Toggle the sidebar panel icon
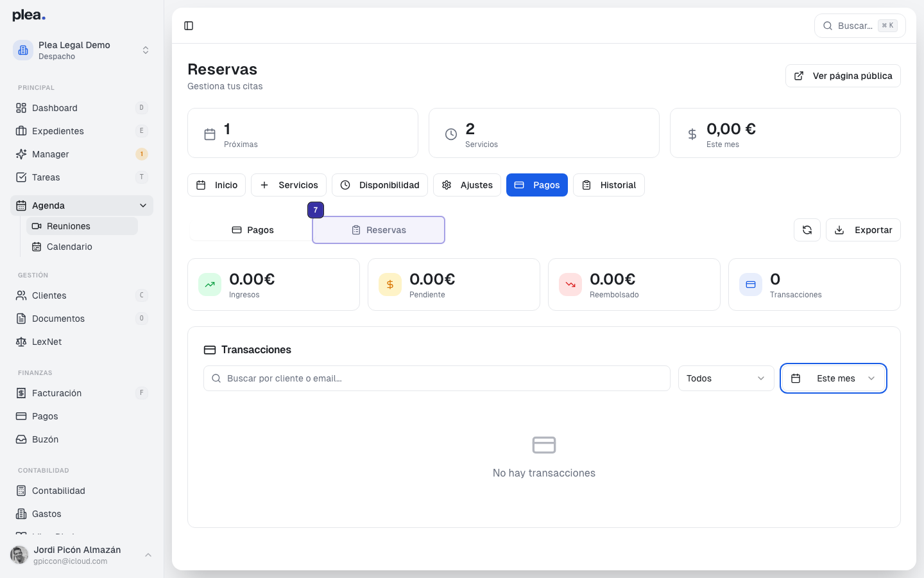The width and height of the screenshot is (924, 578). tap(189, 26)
